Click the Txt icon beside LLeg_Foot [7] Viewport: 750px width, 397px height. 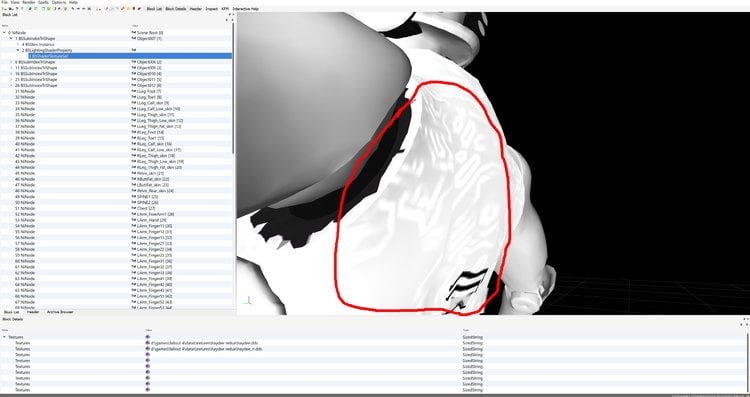[x=133, y=91]
